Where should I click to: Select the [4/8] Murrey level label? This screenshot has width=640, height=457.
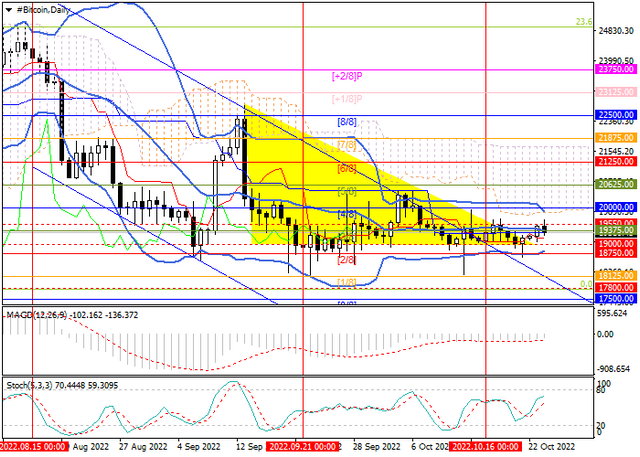347,214
